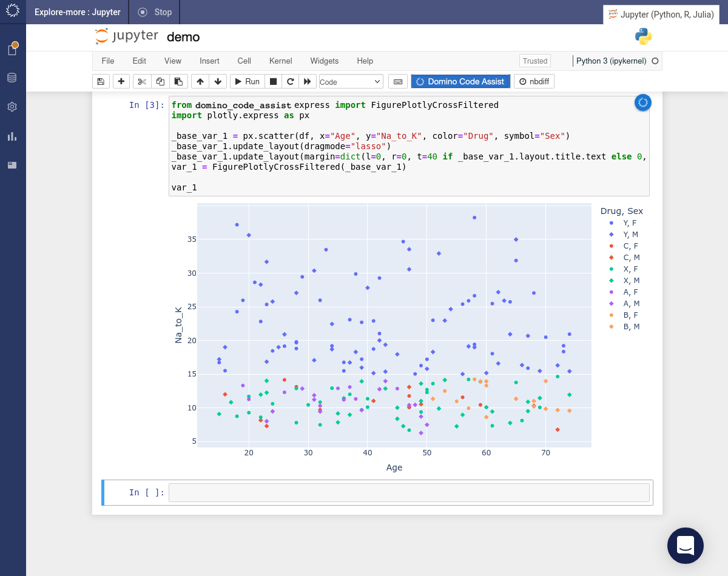Toggle B, F series in legend

click(x=625, y=315)
